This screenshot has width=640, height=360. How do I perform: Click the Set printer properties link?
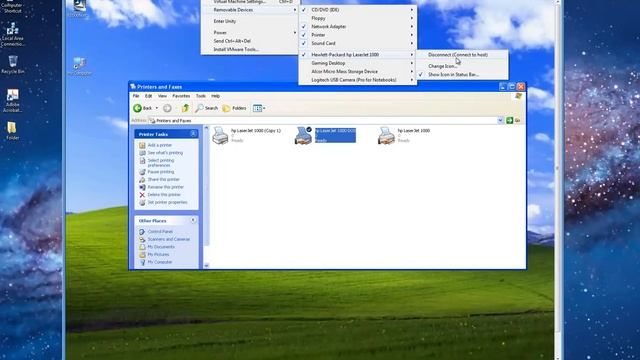click(167, 202)
